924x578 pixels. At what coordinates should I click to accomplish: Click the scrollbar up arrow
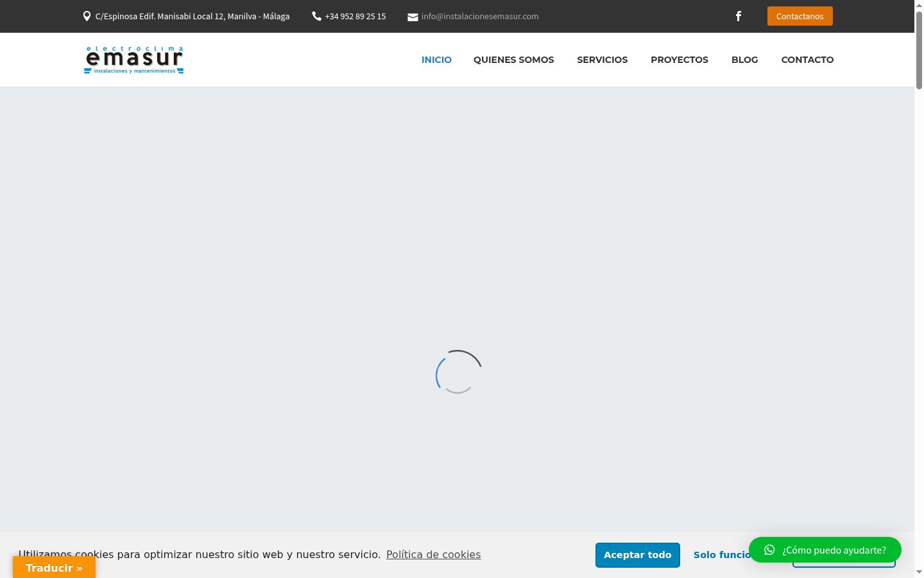919,4
